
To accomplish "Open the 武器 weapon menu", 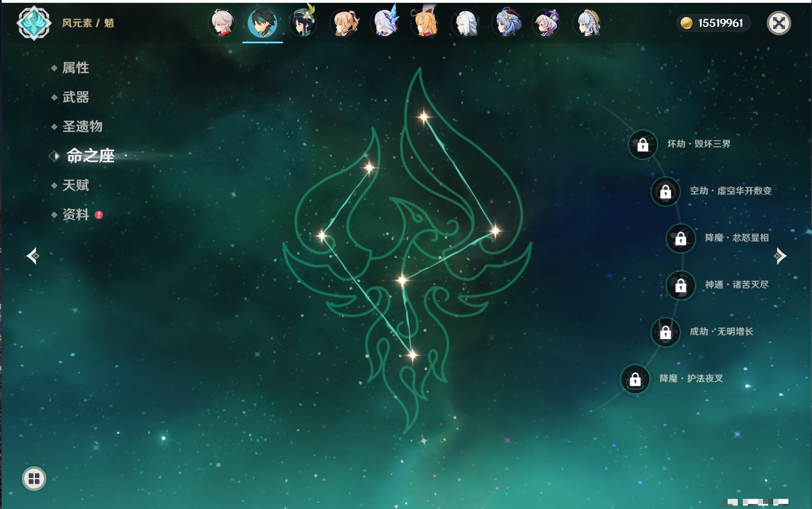I will pyautogui.click(x=75, y=97).
